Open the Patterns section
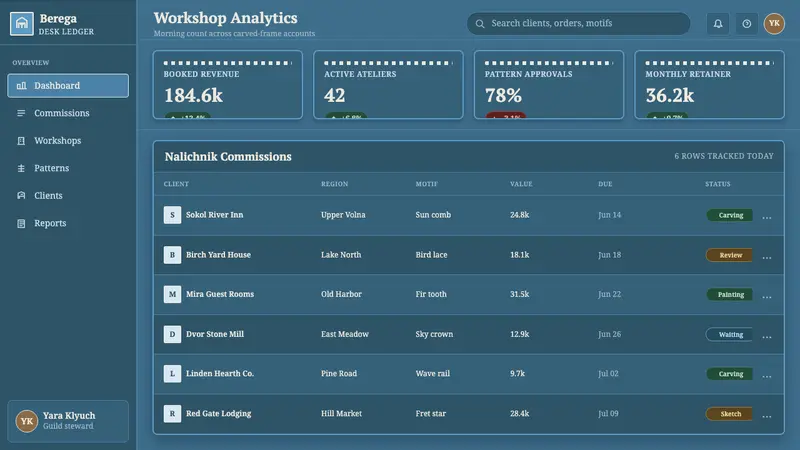Viewport: 800px width, 450px height. 68,168
